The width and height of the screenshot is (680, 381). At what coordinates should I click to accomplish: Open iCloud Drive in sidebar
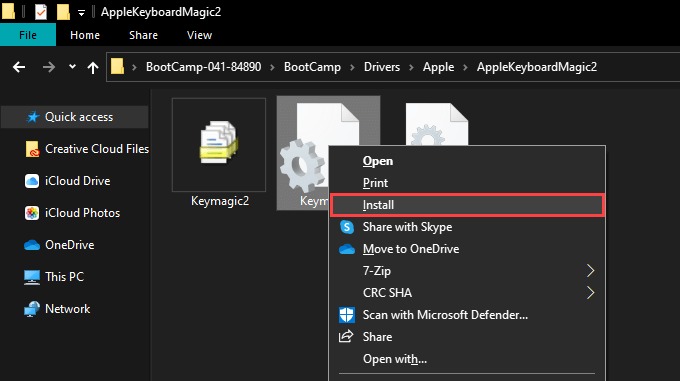[67, 181]
